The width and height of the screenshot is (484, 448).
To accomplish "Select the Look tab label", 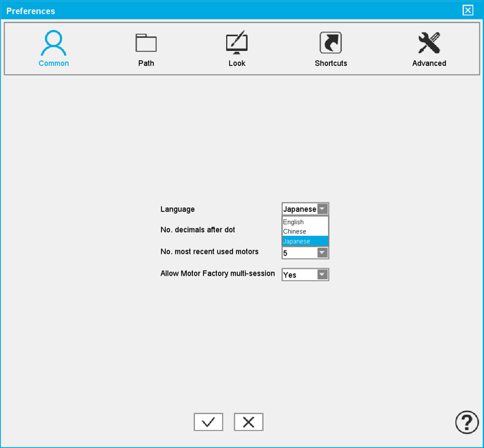I will (x=237, y=63).
